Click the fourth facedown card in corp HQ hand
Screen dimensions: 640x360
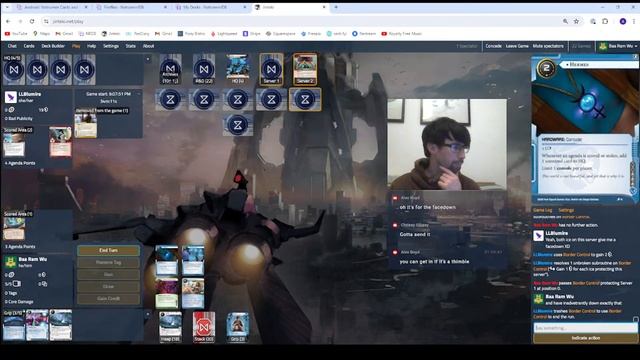coord(84,70)
